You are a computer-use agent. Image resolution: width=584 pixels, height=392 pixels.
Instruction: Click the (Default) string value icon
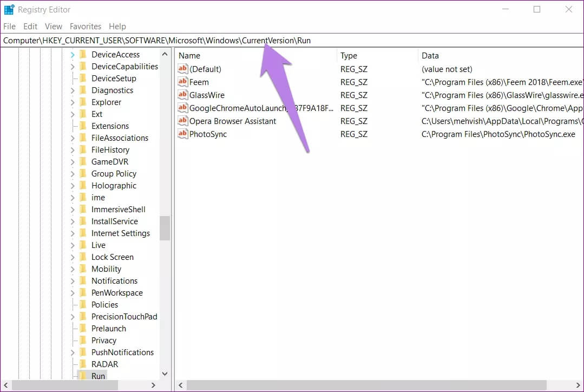pos(182,69)
